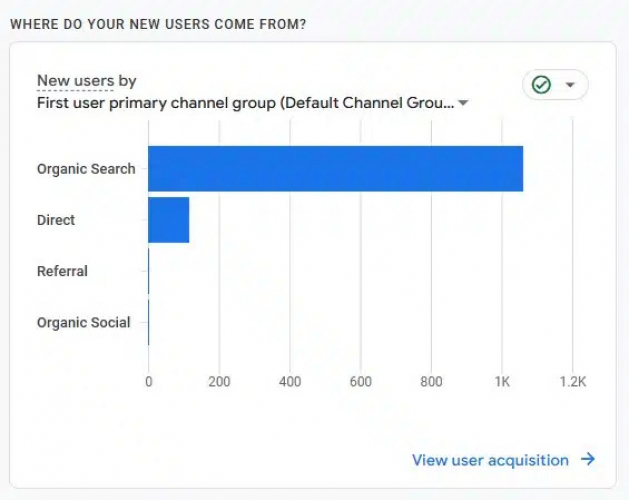This screenshot has width=629, height=500.
Task: Click the 200 axis tick label
Action: (x=219, y=381)
